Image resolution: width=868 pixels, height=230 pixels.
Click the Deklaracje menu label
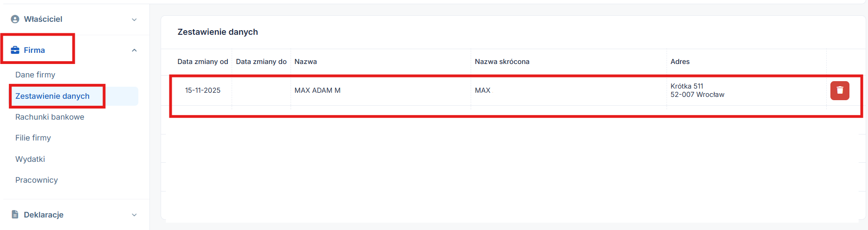tap(44, 215)
